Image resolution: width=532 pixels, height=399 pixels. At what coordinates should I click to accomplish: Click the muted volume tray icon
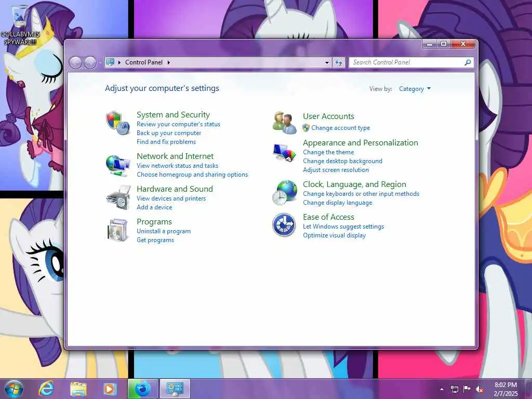[480, 390]
